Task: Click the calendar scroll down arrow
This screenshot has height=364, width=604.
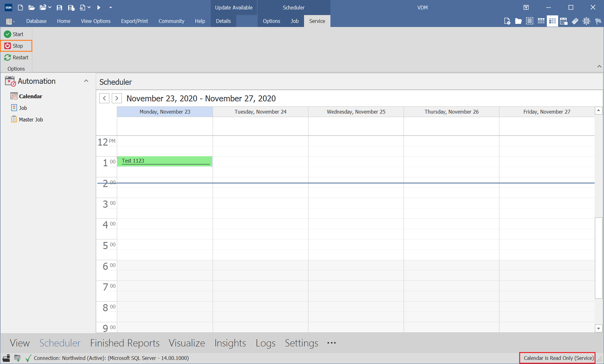Action: pyautogui.click(x=599, y=329)
